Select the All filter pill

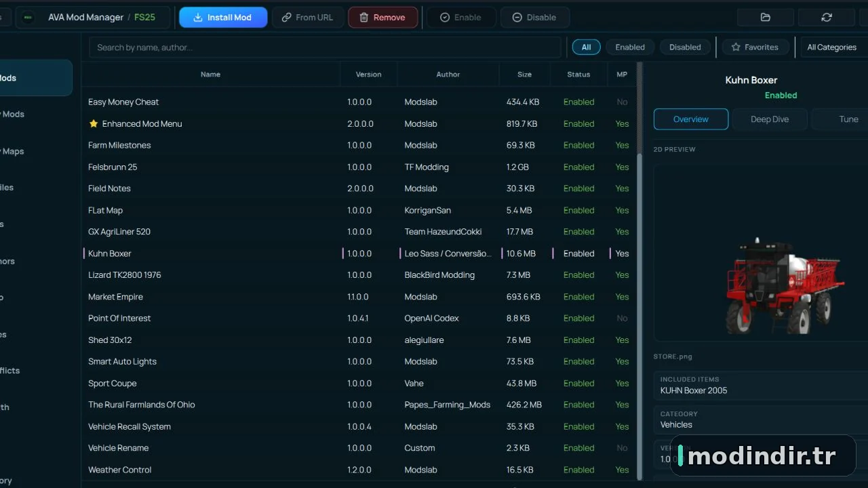(586, 47)
